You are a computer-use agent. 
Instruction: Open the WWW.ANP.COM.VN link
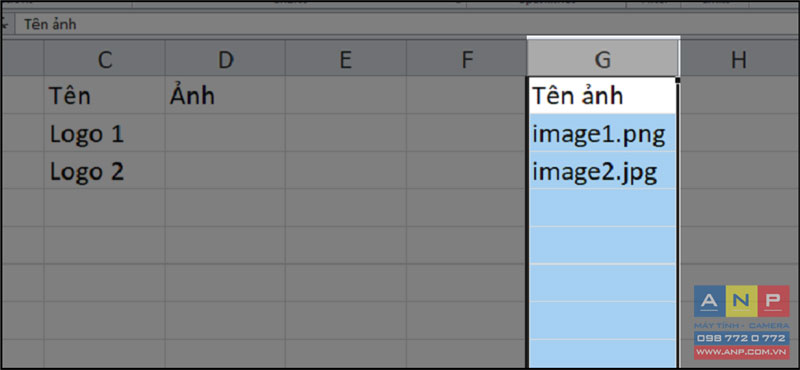point(741,352)
